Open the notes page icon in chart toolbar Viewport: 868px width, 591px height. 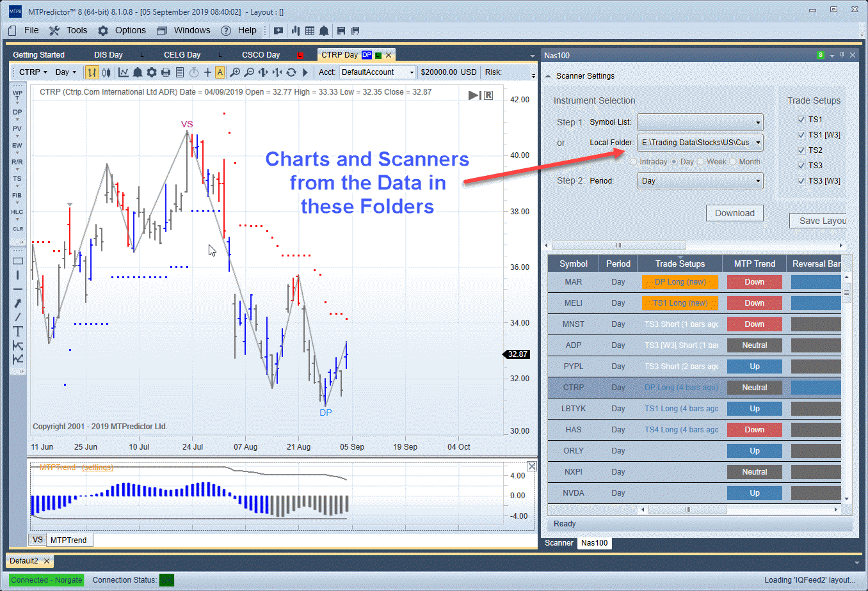[180, 72]
